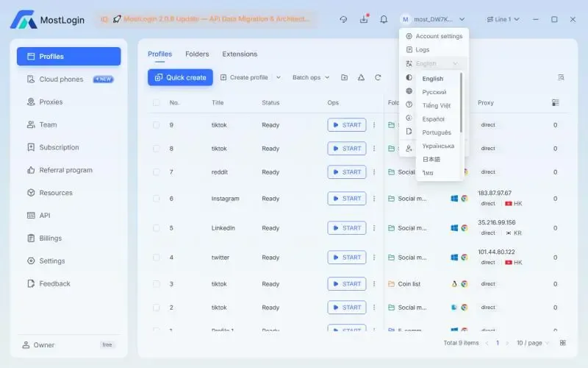Image resolution: width=588 pixels, height=368 pixels.
Task: Select the checkbox for the LinkedIn profile
Action: click(x=156, y=228)
